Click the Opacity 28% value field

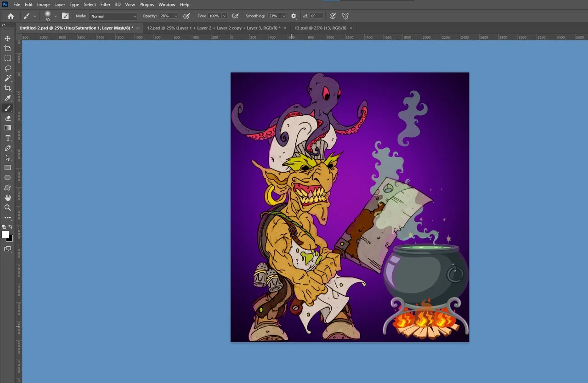(x=165, y=16)
